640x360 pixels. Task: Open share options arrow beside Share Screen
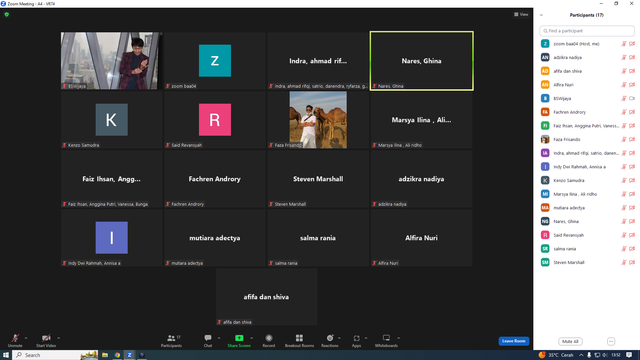(251, 338)
